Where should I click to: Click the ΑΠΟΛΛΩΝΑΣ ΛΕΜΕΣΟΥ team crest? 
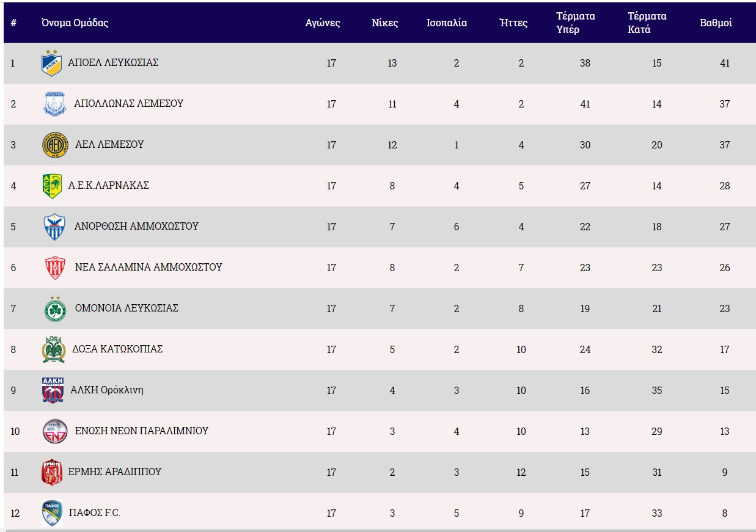54,104
